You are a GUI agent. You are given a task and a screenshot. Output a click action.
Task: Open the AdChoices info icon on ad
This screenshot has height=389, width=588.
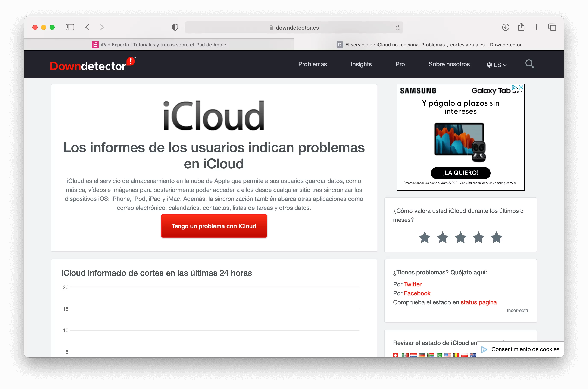[514, 87]
